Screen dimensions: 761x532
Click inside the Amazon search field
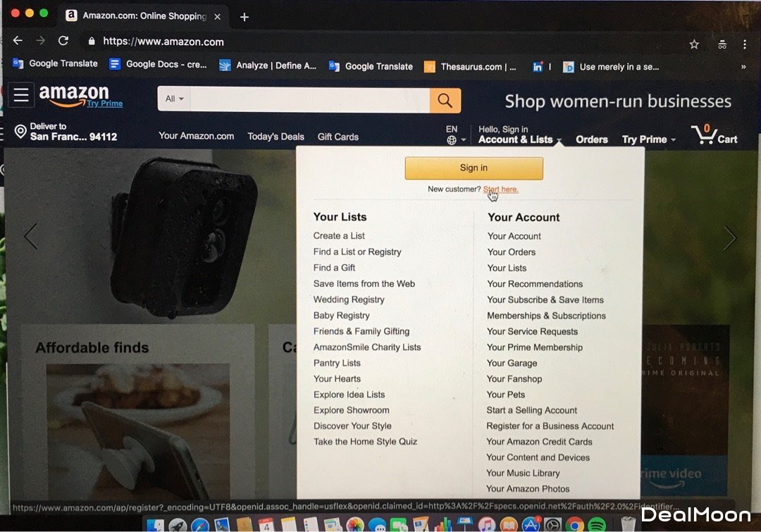tap(309, 100)
